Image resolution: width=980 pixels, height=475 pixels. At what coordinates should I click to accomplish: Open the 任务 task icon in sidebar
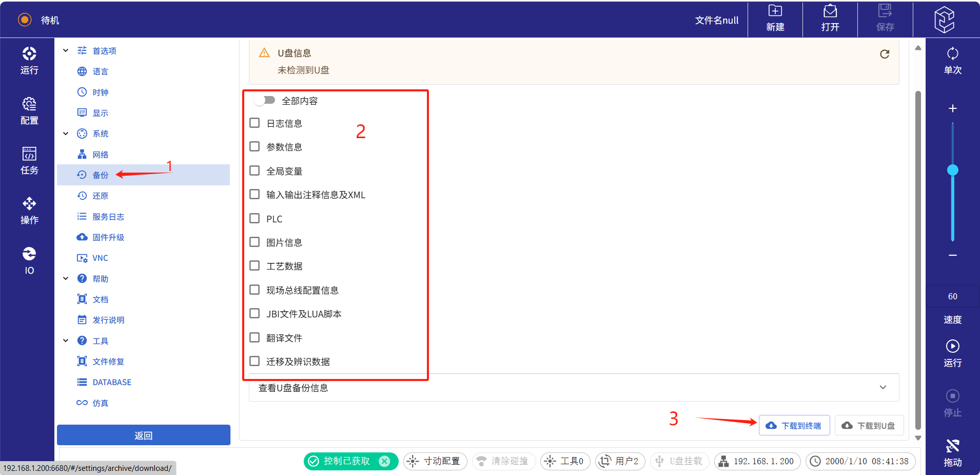pyautogui.click(x=29, y=160)
